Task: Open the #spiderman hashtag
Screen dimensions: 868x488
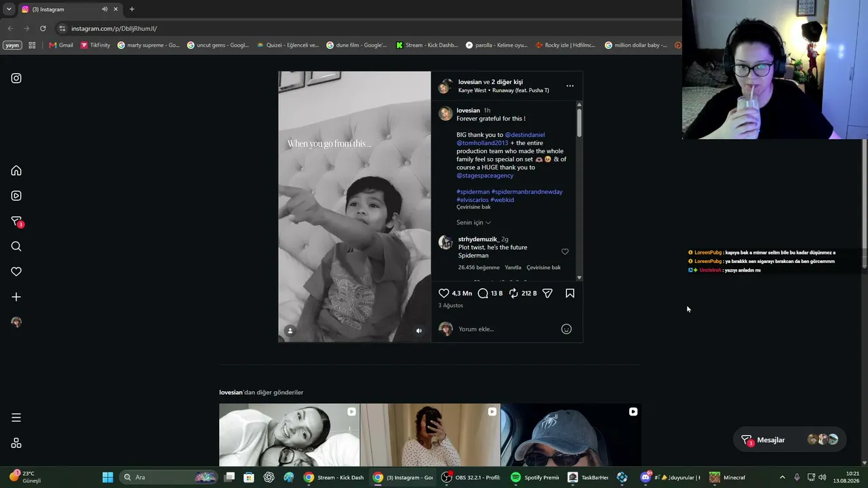Action: 473,192
